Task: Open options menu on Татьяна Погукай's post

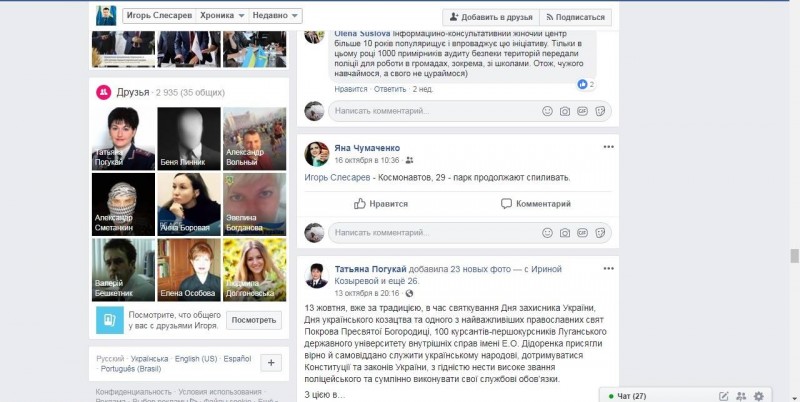Action: click(608, 268)
